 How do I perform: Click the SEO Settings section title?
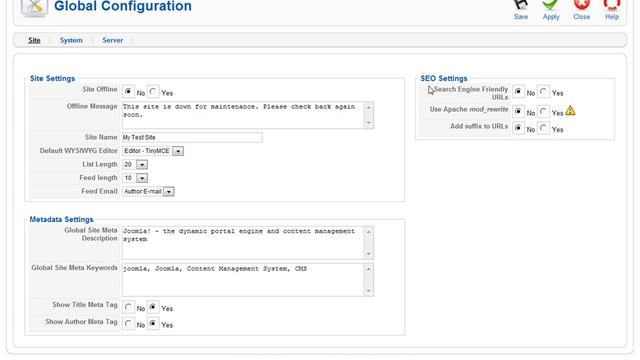444,78
